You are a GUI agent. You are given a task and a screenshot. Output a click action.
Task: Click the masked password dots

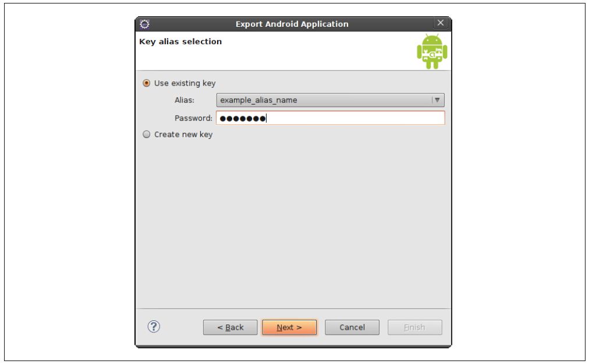(243, 119)
